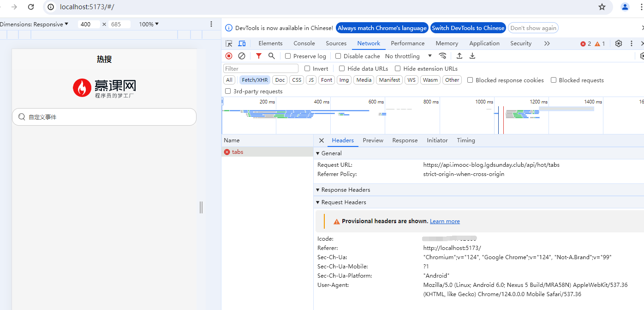Bookmark this page with star icon
Image resolution: width=644 pixels, height=310 pixels.
602,7
